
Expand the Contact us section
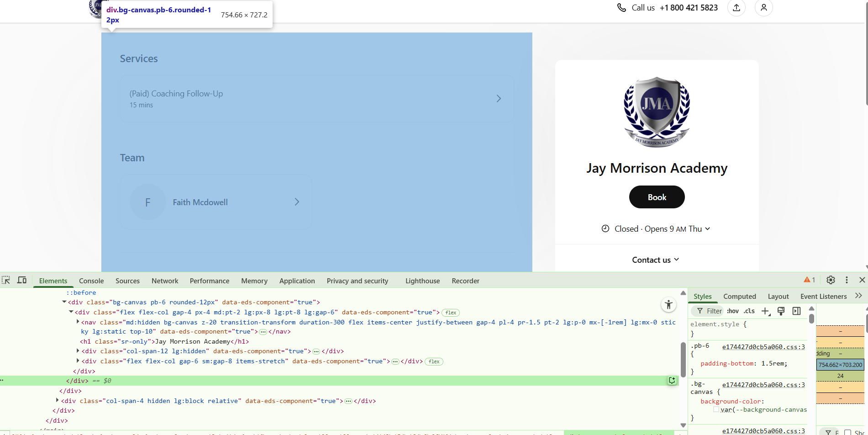click(x=656, y=260)
